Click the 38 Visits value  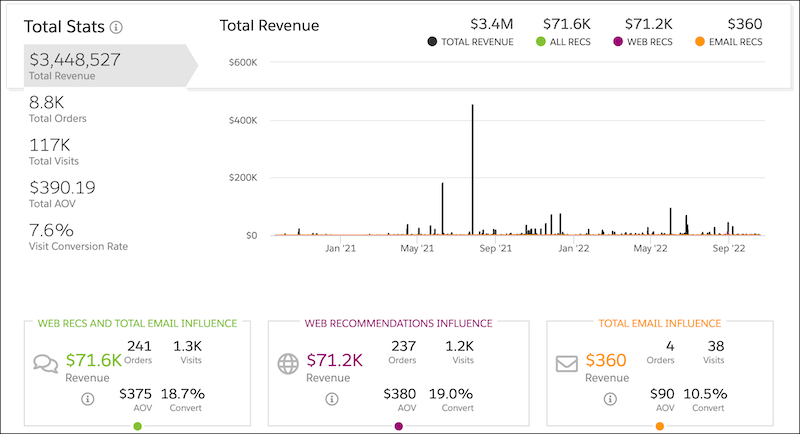[716, 346]
